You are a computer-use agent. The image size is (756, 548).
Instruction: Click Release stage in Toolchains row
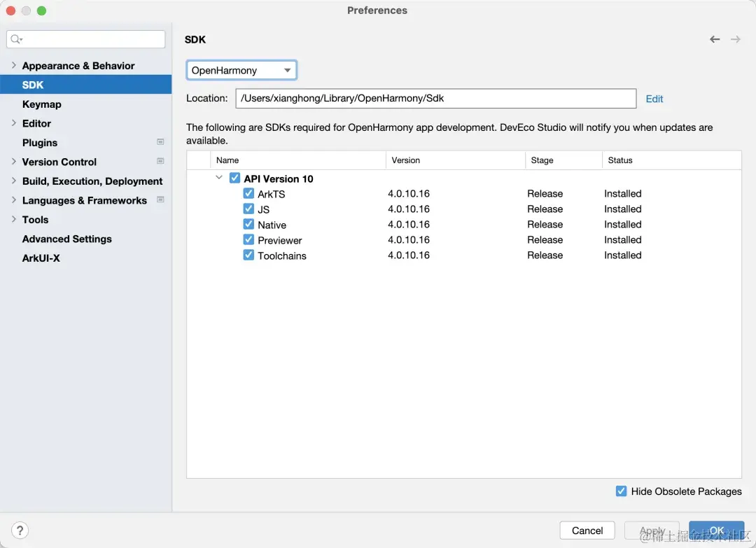tap(545, 255)
